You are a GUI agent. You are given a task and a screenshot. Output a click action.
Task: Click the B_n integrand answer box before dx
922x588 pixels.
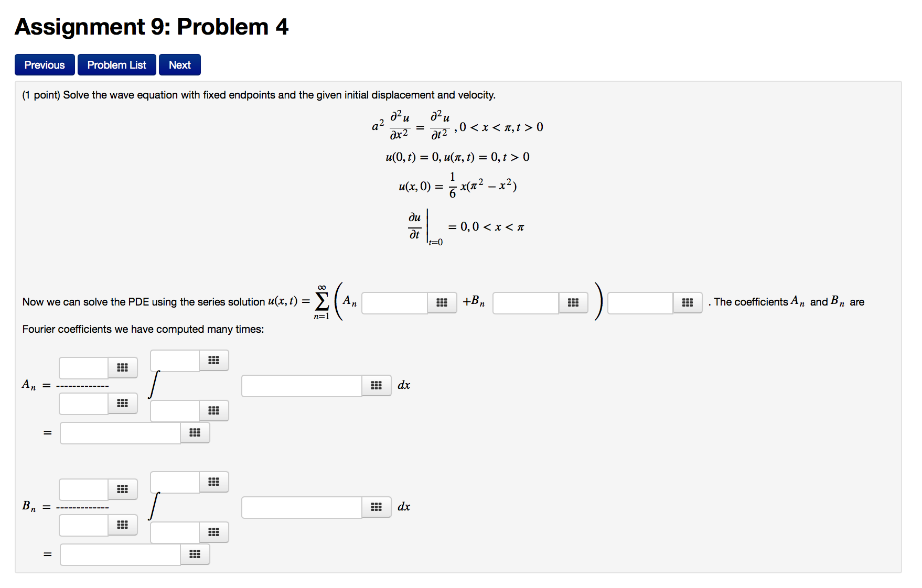tap(301, 507)
